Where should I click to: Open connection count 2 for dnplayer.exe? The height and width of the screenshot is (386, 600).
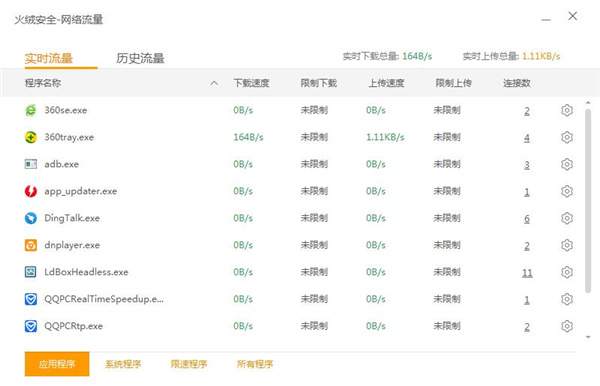pyautogui.click(x=527, y=246)
